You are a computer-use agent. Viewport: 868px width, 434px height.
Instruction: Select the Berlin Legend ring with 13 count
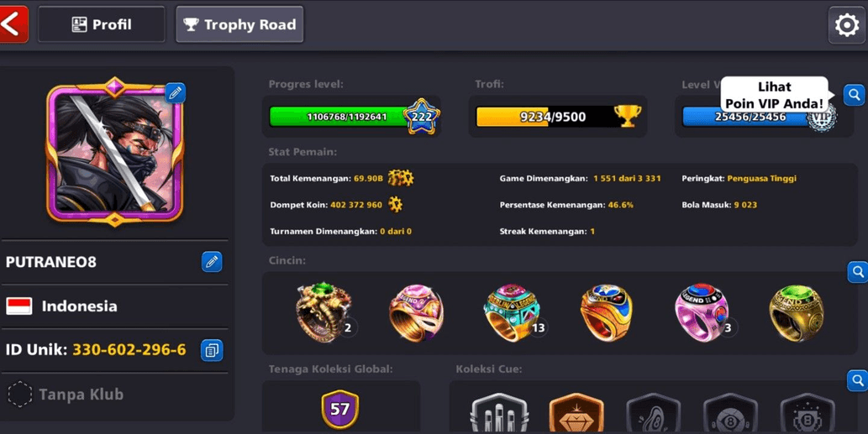(513, 312)
